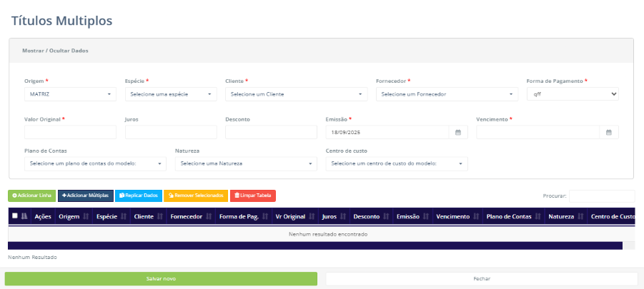Expand the Origem dropdown showing MATRIZ
This screenshot has height=289, width=644.
click(70, 94)
